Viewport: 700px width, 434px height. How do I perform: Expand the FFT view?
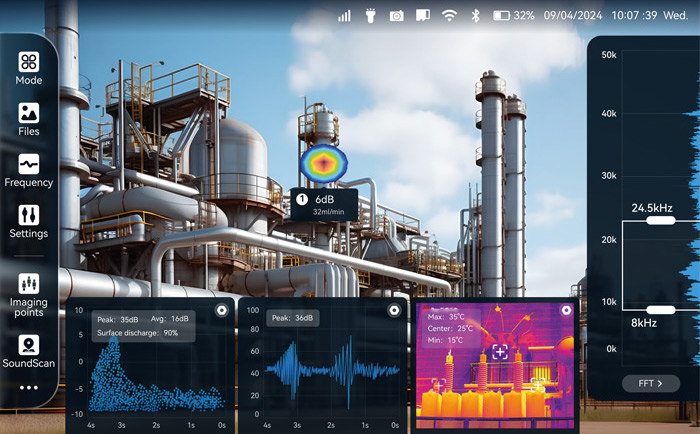coord(650,384)
